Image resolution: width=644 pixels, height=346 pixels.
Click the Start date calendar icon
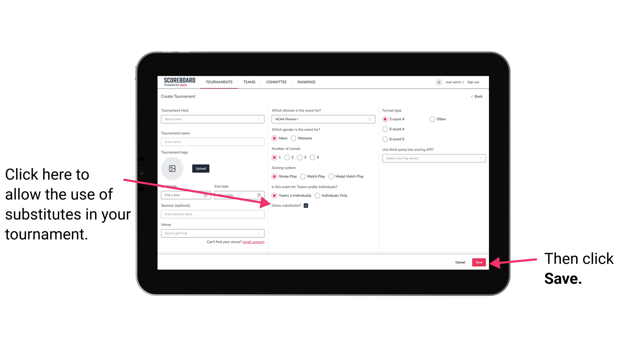tap(206, 194)
